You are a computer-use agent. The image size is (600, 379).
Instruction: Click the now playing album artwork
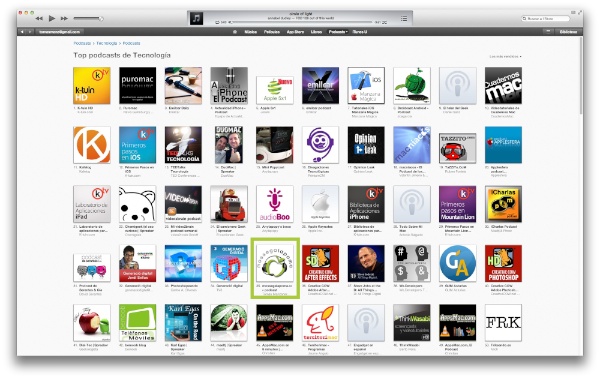point(196,18)
